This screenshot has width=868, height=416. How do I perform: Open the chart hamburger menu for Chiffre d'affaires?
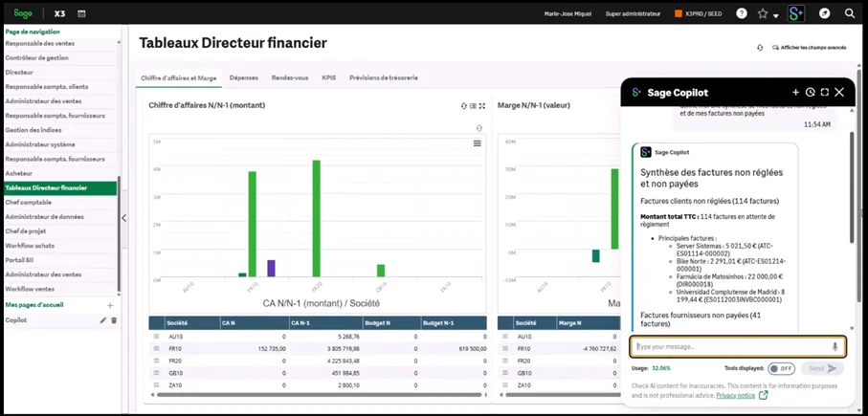pyautogui.click(x=477, y=143)
